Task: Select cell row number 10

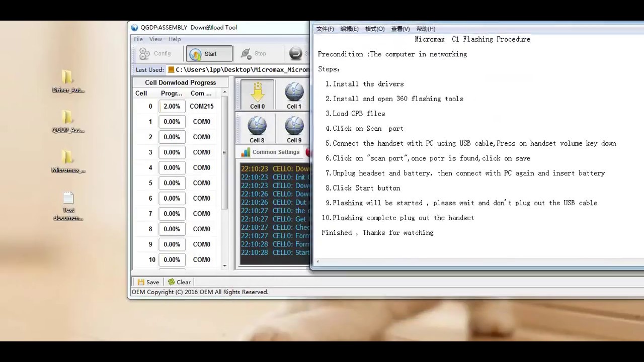Action: 152,260
